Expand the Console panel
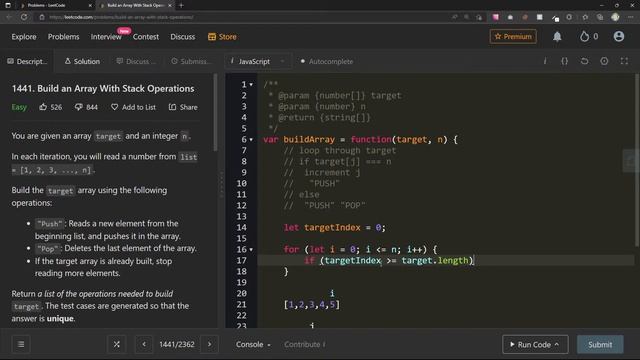Image resolution: width=640 pixels, height=360 pixels. pos(253,344)
